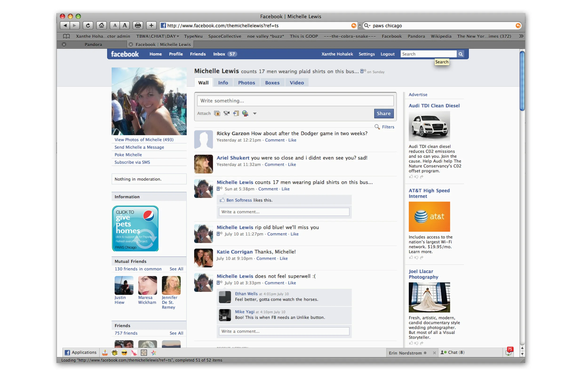Click Write a comment box under Ben Softness likes this
588x381 pixels.
(284, 212)
